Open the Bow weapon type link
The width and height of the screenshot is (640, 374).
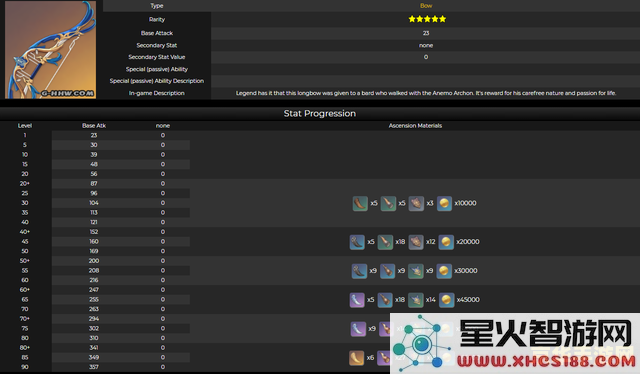(x=426, y=6)
